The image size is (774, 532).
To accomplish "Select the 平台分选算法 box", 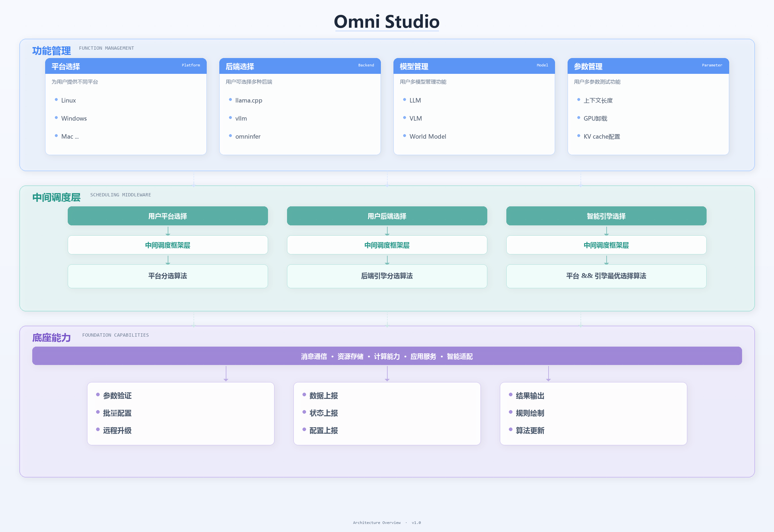I will coord(168,276).
